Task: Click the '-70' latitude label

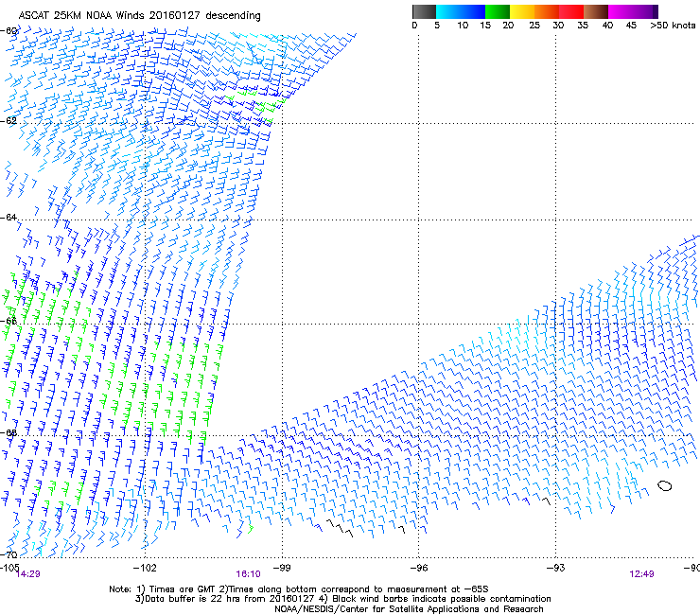Action: pyautogui.click(x=9, y=554)
